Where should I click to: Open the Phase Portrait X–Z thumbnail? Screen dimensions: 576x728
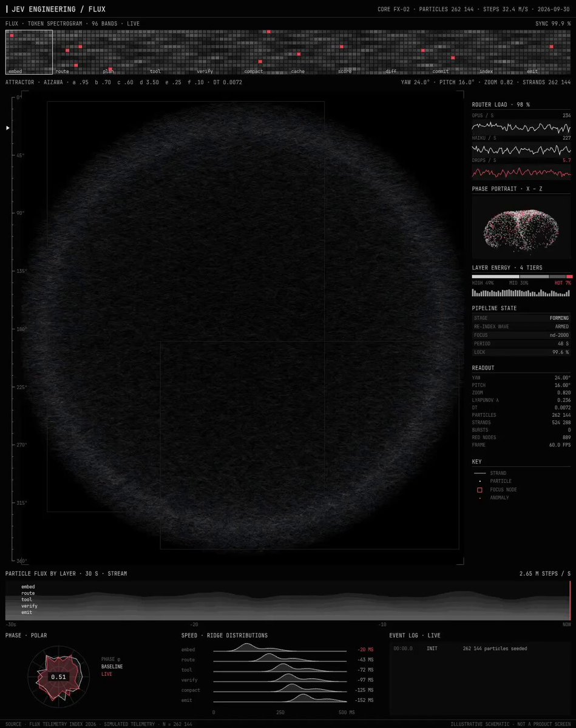[522, 227]
